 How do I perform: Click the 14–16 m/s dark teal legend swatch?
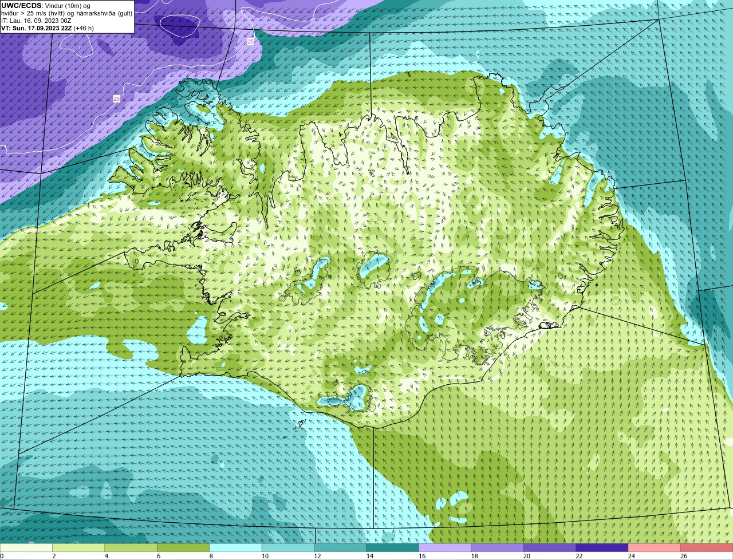(393, 547)
